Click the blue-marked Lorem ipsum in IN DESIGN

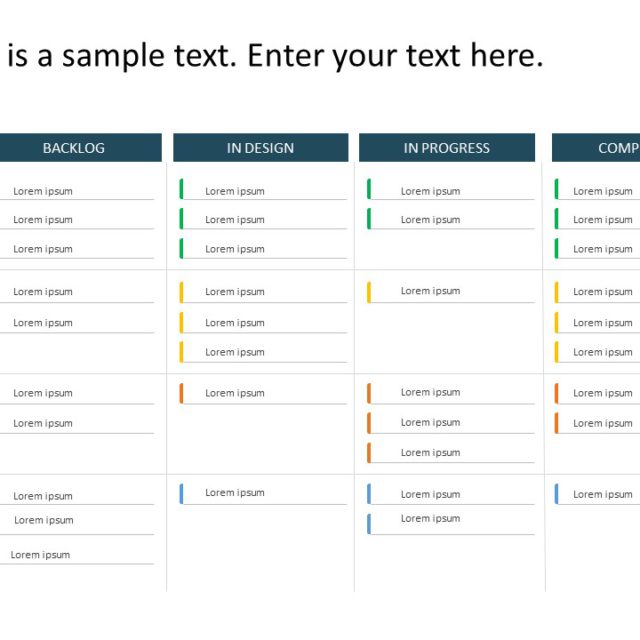tap(235, 492)
